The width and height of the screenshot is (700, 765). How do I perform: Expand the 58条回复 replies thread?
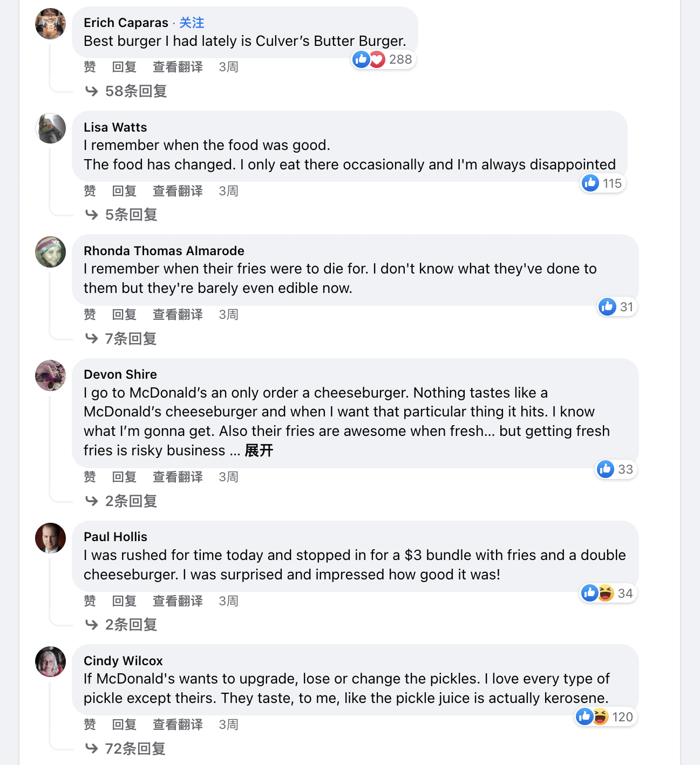[135, 91]
